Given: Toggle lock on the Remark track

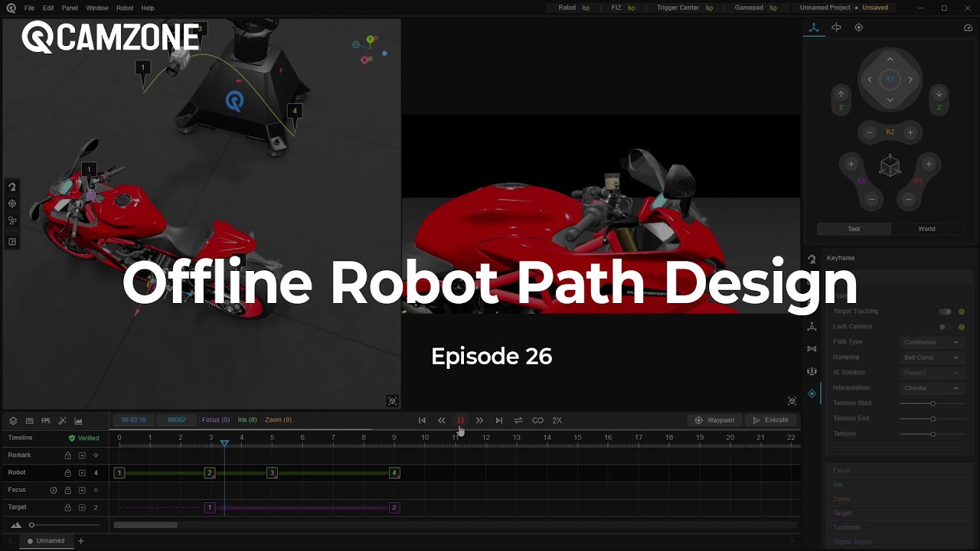Looking at the screenshot, I should [67, 455].
